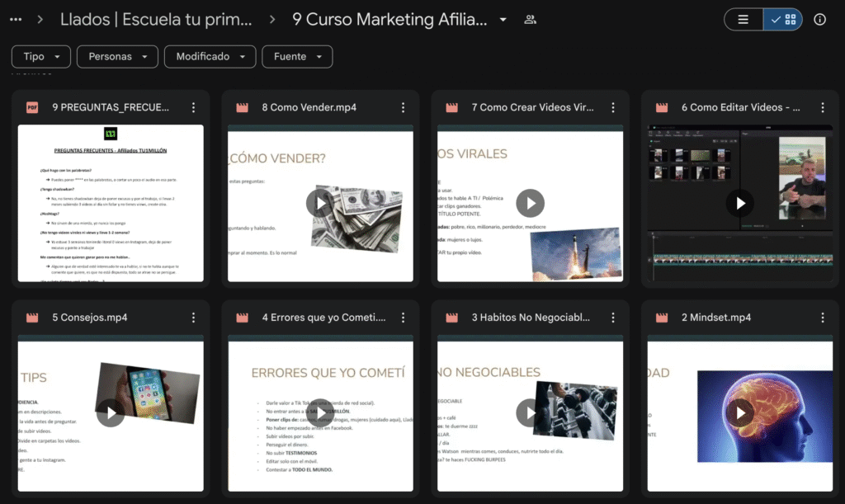The image size is (845, 504).
Task: Open more options for 5 Consejos.mp4
Action: tap(193, 318)
